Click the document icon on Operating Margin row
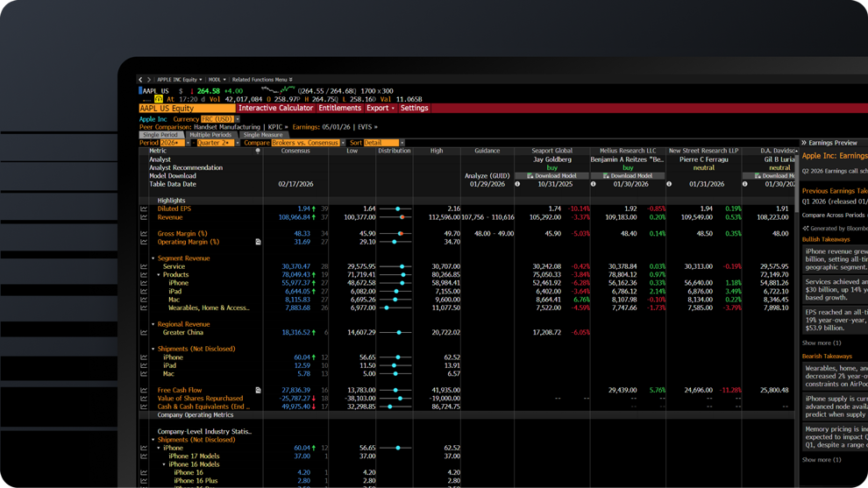 (258, 242)
